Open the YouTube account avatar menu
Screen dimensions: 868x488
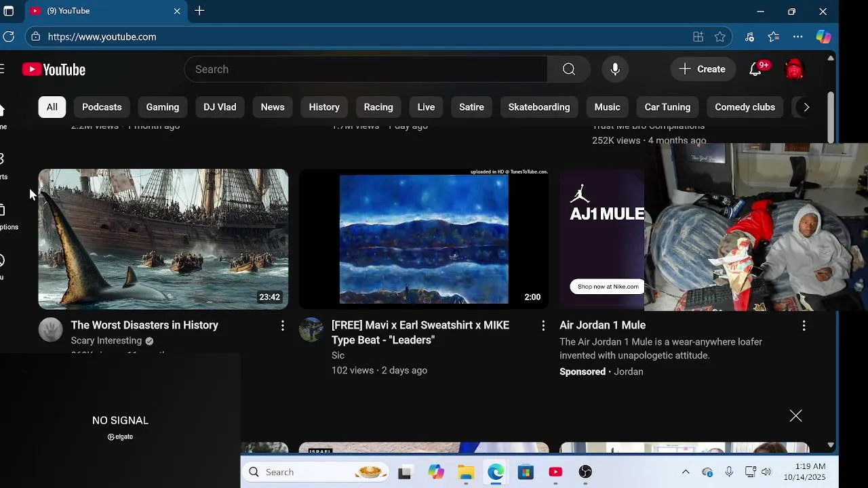794,69
